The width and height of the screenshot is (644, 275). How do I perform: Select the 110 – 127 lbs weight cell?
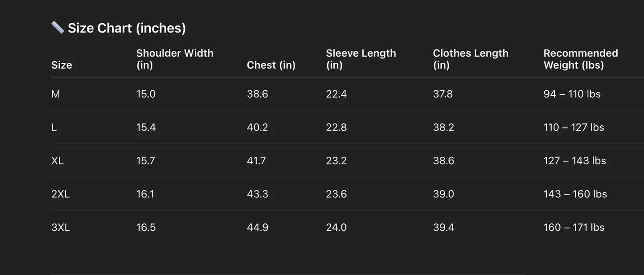(574, 127)
